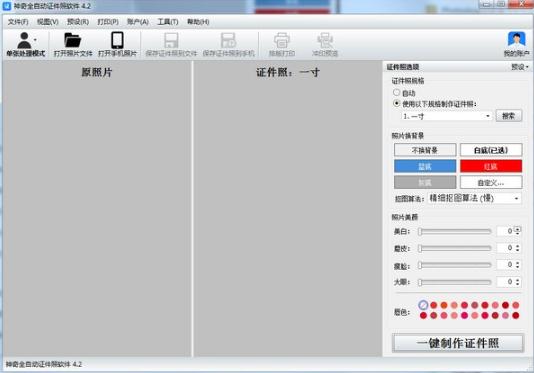The width and height of the screenshot is (534, 373).
Task: Decrease 大眼 with its down spinner arrow
Action: (x=518, y=284)
